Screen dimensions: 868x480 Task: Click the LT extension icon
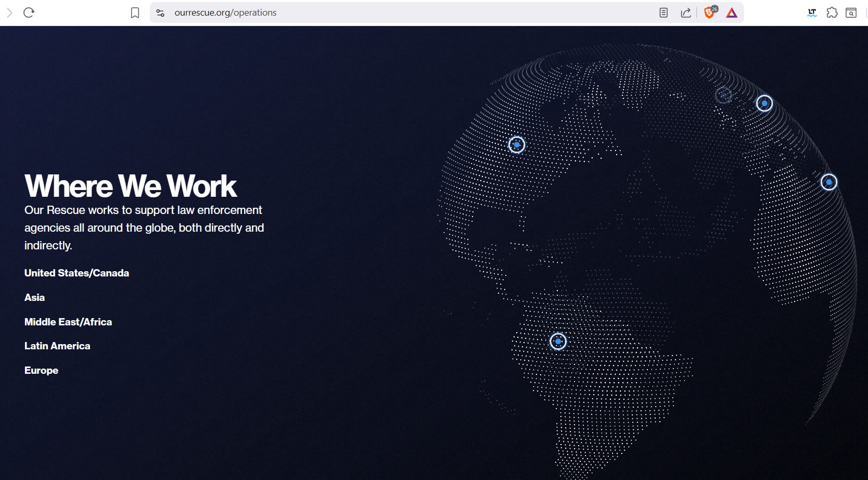coord(812,12)
